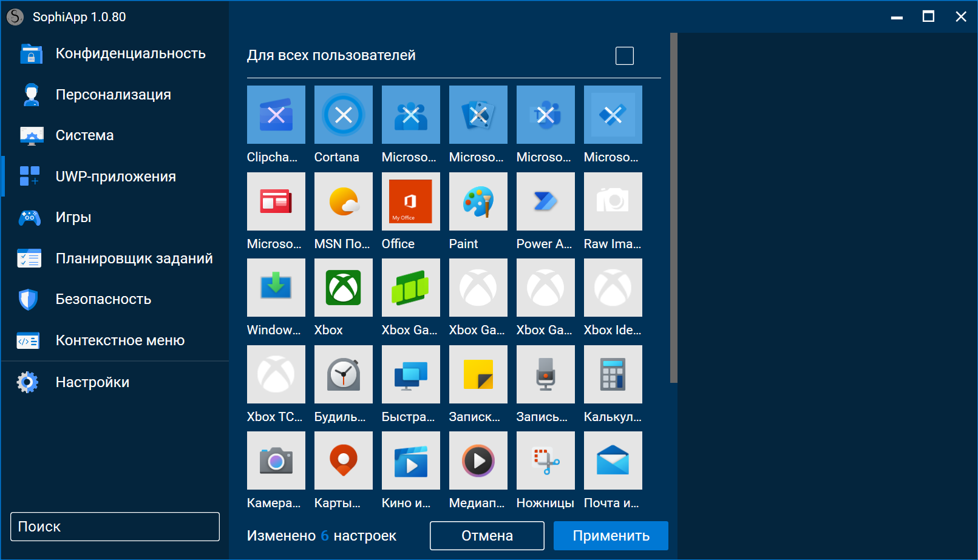This screenshot has height=560, width=978.
Task: Open the Контекстное меню section
Action: [115, 340]
